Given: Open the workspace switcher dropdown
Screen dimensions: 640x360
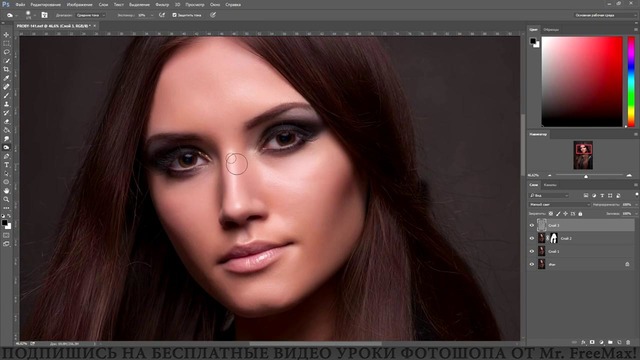Looking at the screenshot, I should 605,15.
